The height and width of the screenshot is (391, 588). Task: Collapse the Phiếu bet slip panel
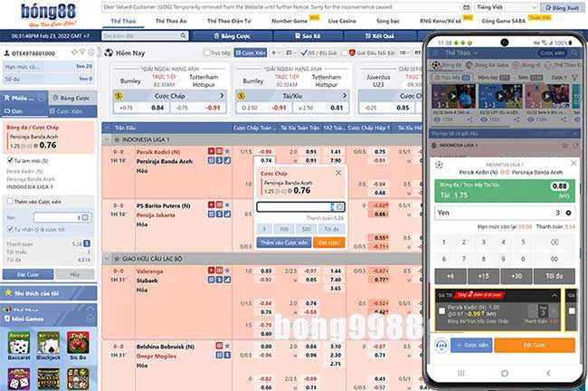[42, 98]
